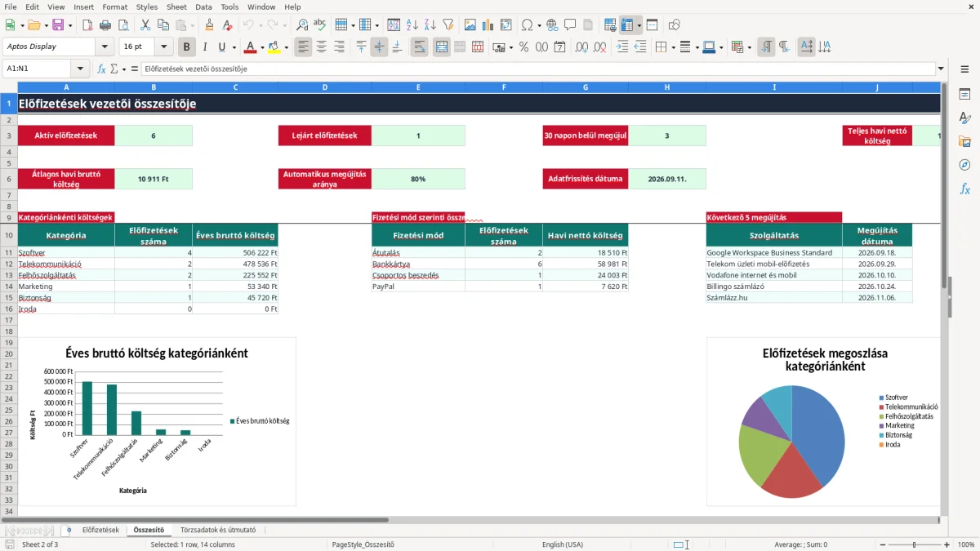Open the font name dropdown

[x=105, y=47]
